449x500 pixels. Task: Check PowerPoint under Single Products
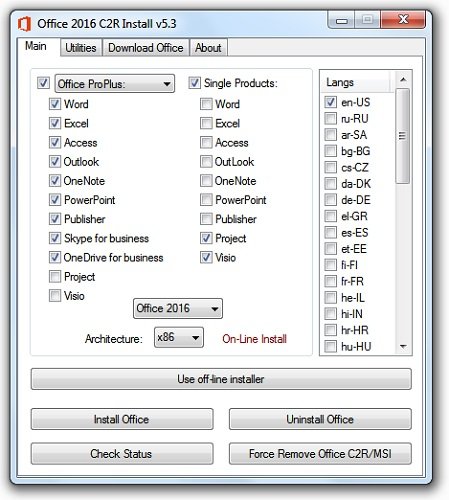click(206, 200)
